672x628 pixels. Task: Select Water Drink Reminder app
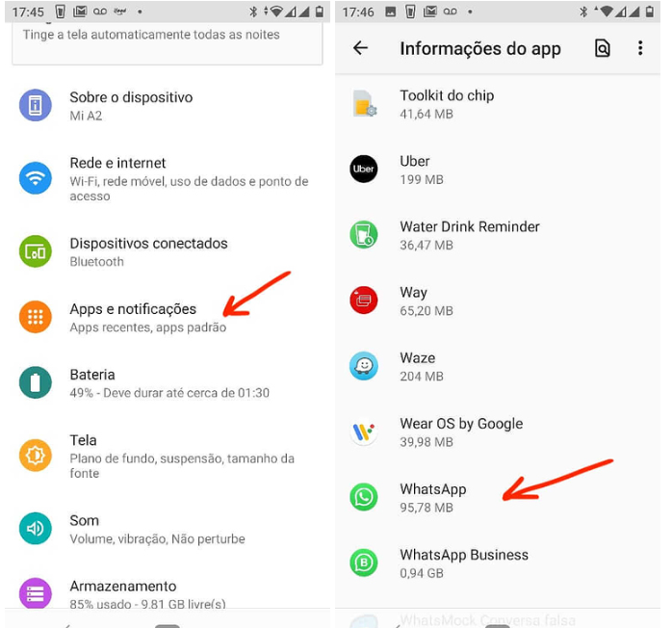coord(498,235)
